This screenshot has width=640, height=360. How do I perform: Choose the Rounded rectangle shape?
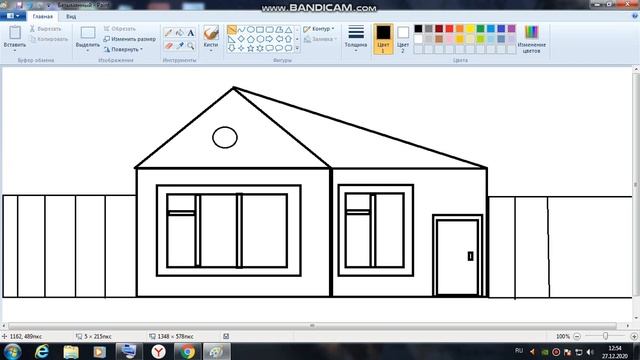pos(269,30)
